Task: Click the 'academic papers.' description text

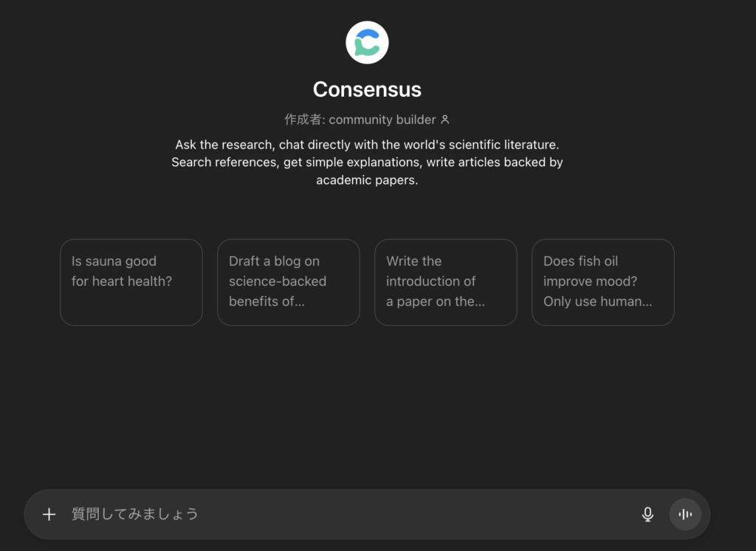Action: pos(367,180)
